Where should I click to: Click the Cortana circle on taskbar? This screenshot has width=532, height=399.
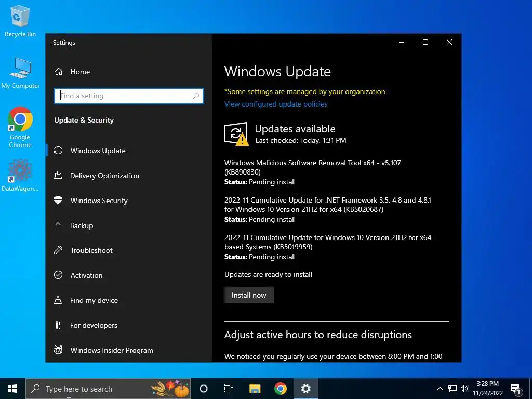[204, 389]
